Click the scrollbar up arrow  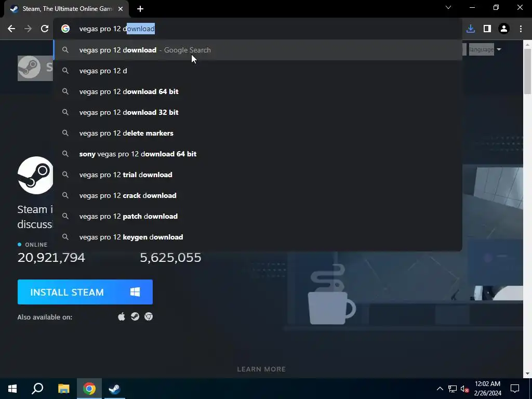pyautogui.click(x=528, y=44)
